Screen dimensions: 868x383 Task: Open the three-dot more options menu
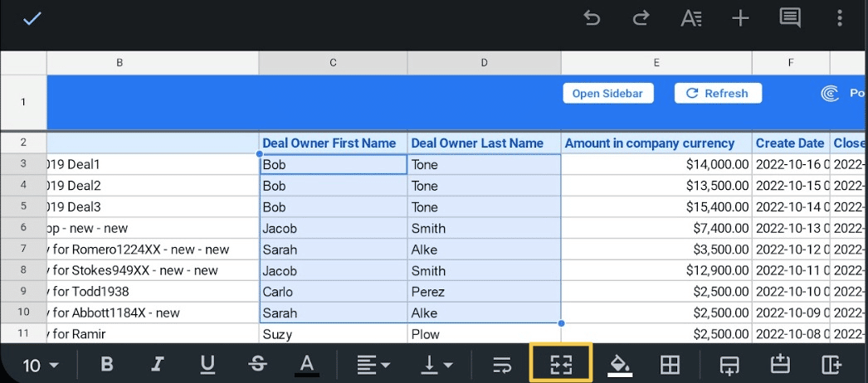coord(840,18)
